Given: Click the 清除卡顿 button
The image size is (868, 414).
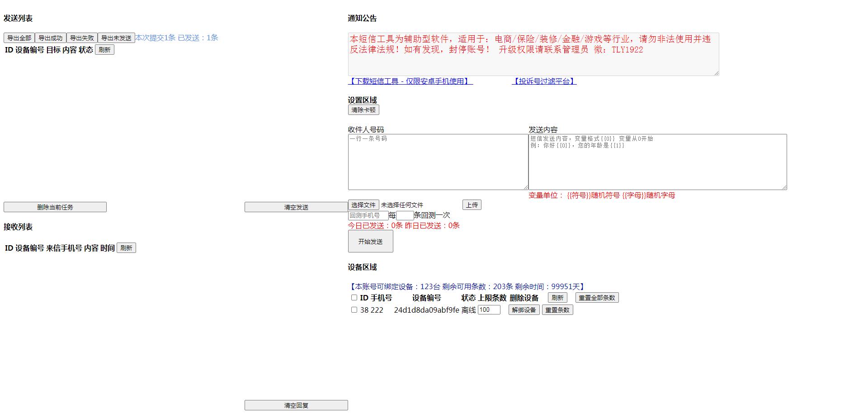Looking at the screenshot, I should [x=363, y=110].
